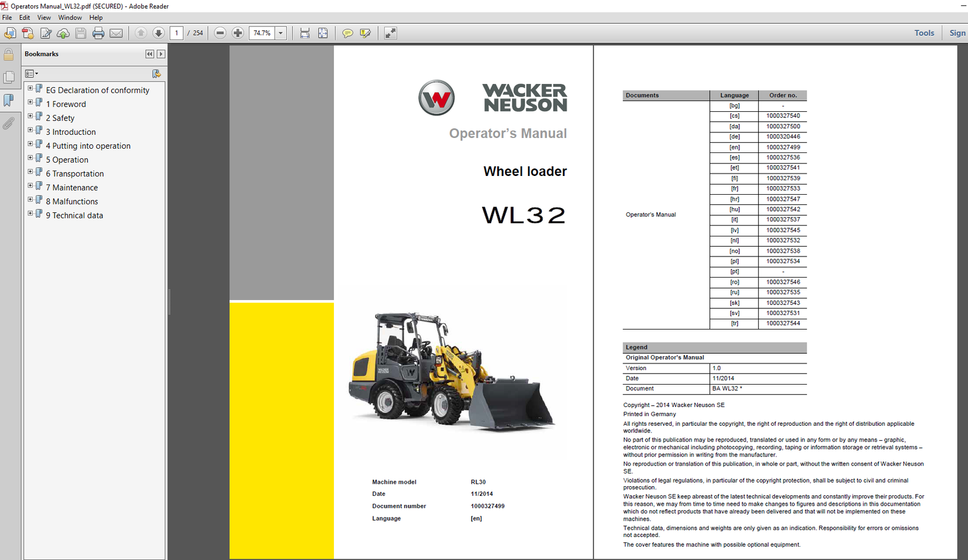Image resolution: width=968 pixels, height=560 pixels.
Task: Add a sticky note comment
Action: 347,33
